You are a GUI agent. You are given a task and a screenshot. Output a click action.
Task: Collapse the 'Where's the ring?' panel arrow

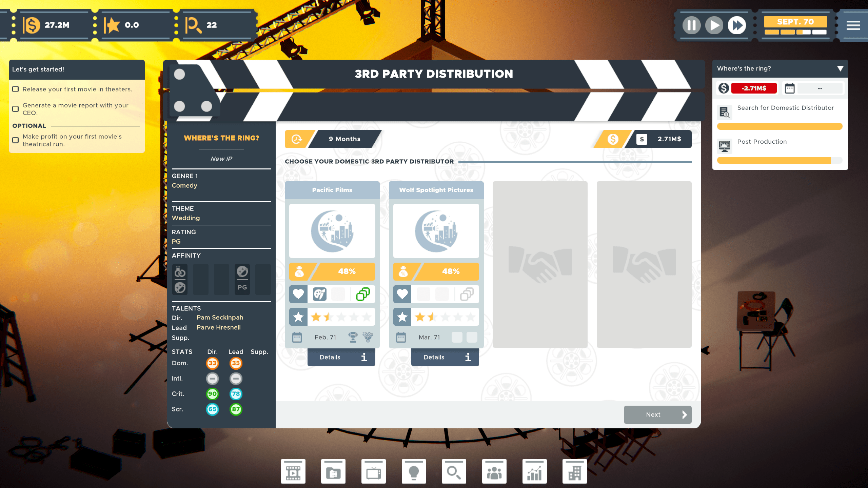(840, 68)
